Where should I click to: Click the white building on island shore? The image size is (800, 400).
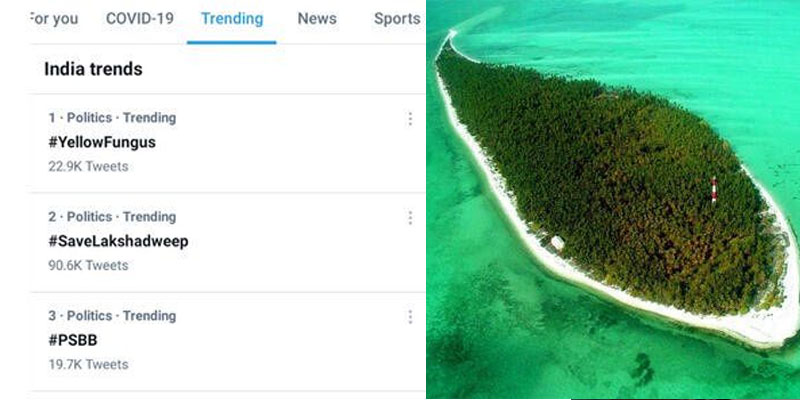coord(557,243)
